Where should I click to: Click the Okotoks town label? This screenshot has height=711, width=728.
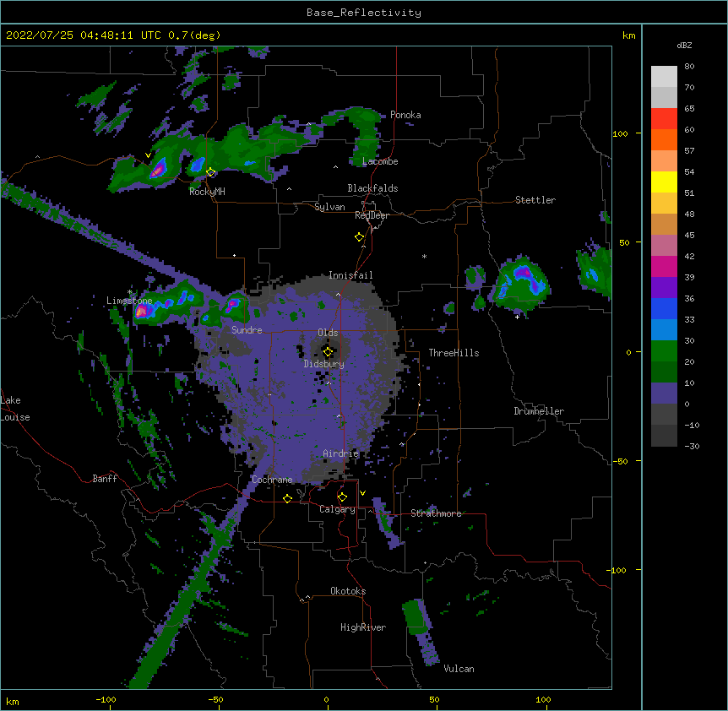click(348, 591)
